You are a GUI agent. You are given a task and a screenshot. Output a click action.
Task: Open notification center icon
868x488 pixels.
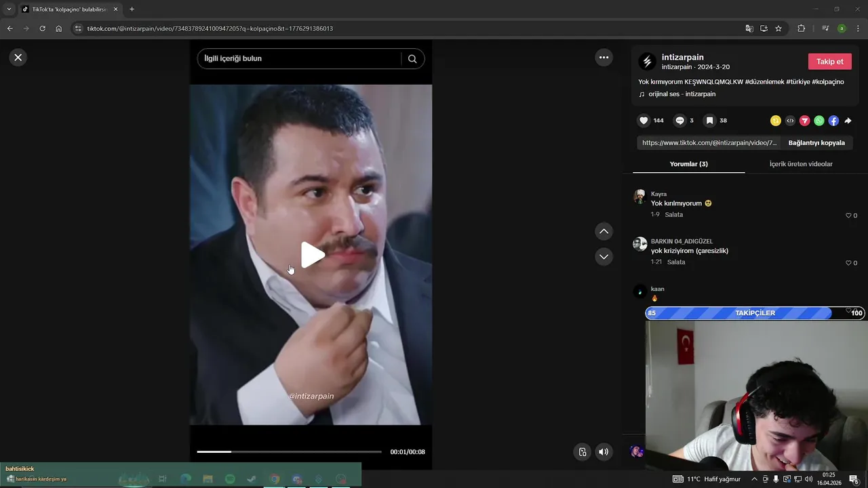(854, 479)
